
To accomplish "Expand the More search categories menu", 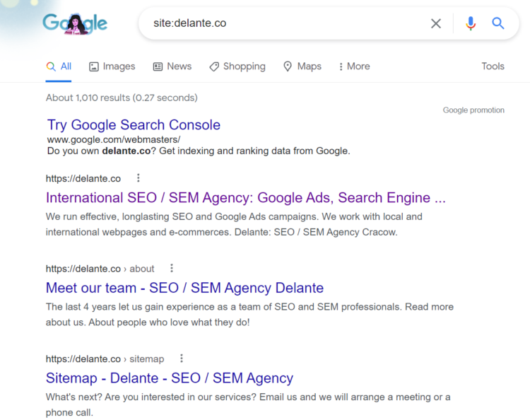I will tap(354, 66).
